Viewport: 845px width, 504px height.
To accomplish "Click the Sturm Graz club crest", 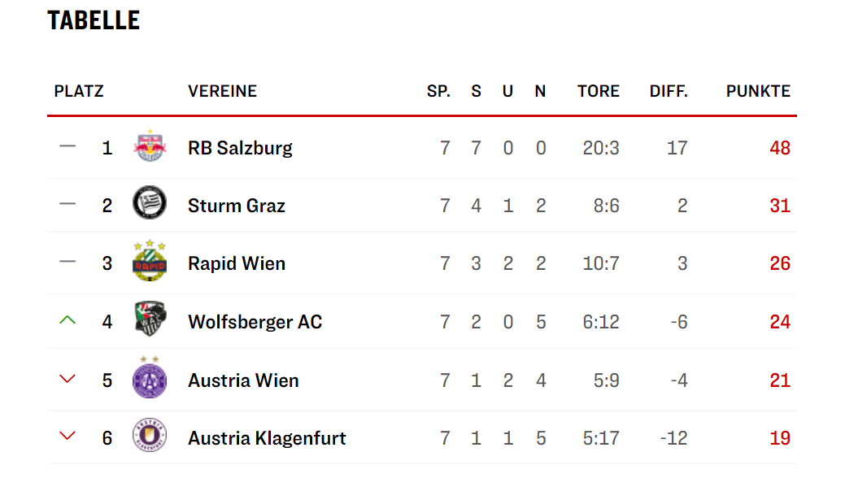I will (150, 202).
